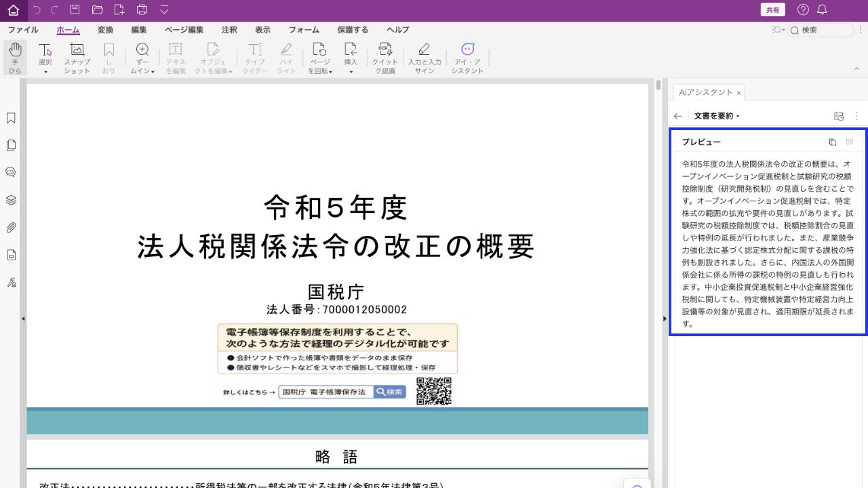This screenshot has height=488, width=868.
Task: Collapse the right AI panel arrow
Action: point(665,319)
